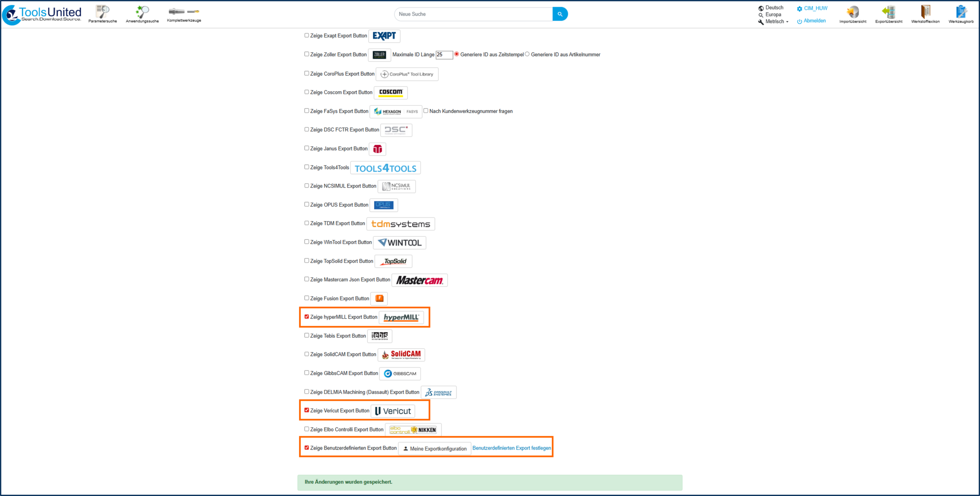Click the EXAPT logo button

coord(384,36)
